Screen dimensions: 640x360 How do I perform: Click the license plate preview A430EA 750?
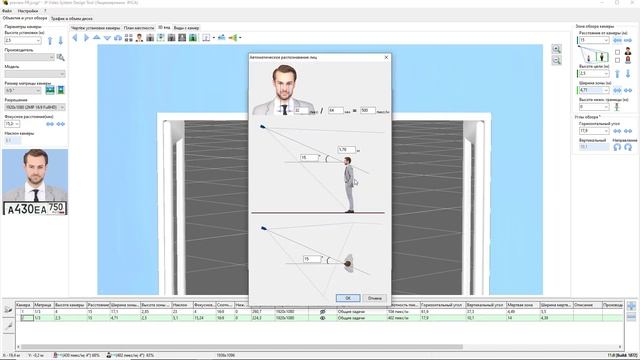[35, 208]
